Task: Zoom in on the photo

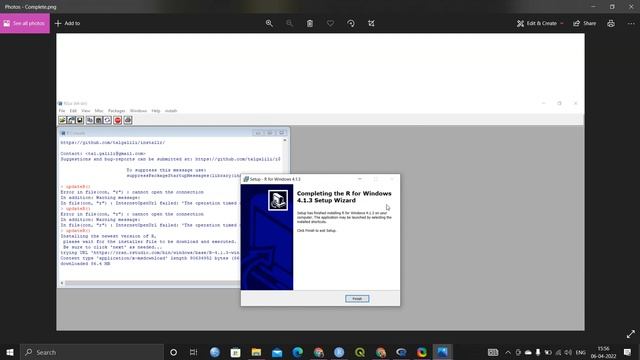Action: [x=269, y=23]
